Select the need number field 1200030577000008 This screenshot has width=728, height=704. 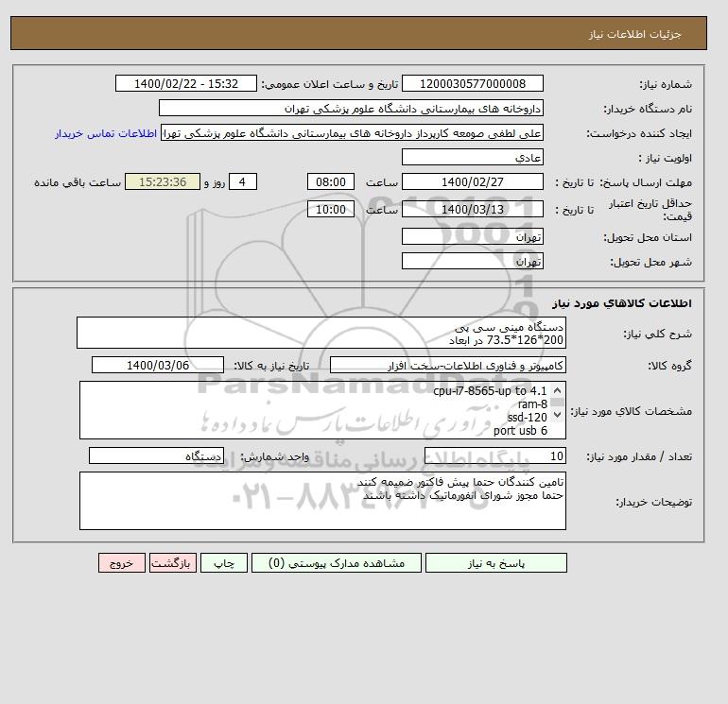click(472, 83)
